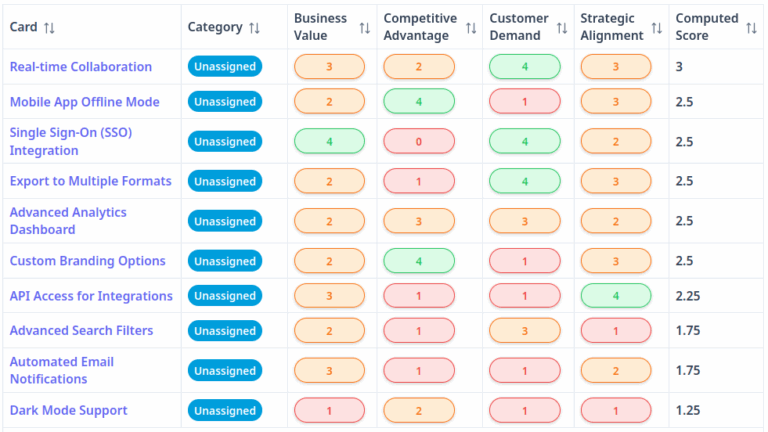Click Unassigned badge for Real-time Collaboration
This screenshot has height=432, width=768.
[225, 67]
